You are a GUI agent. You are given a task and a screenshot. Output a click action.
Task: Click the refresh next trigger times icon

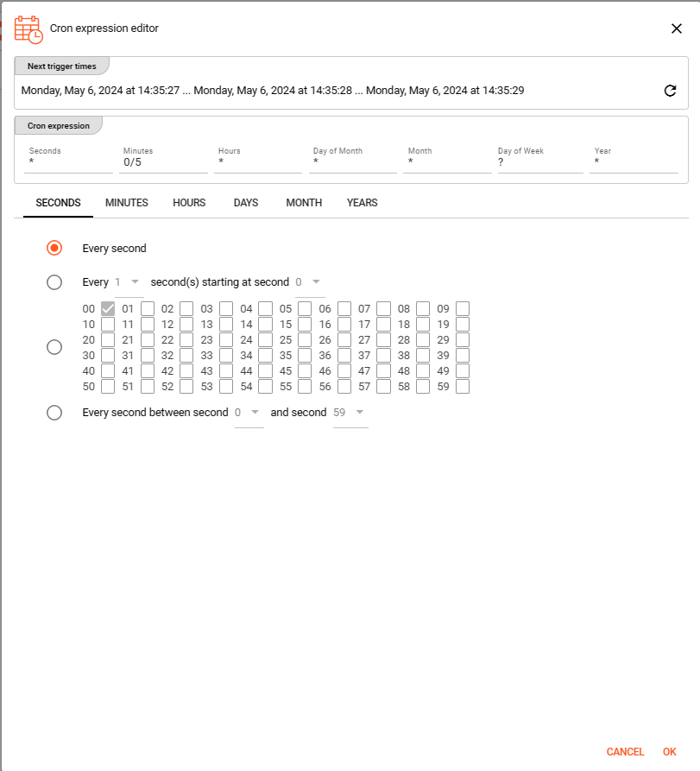point(670,91)
